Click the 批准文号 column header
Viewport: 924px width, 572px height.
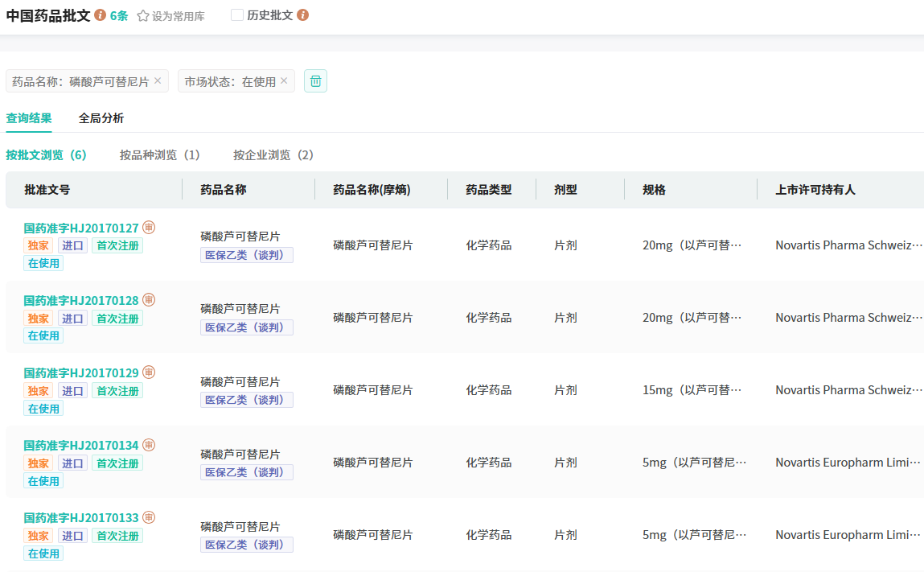point(47,190)
